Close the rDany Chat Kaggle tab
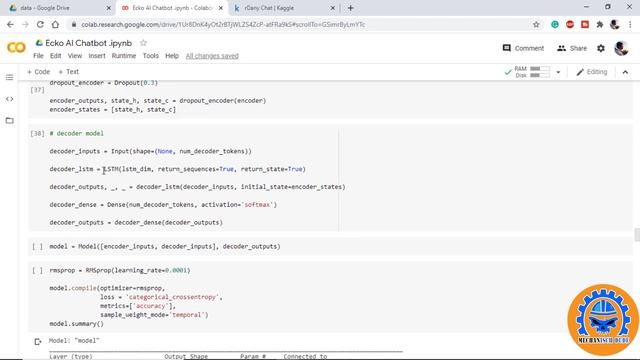The width and height of the screenshot is (640, 360). [333, 8]
